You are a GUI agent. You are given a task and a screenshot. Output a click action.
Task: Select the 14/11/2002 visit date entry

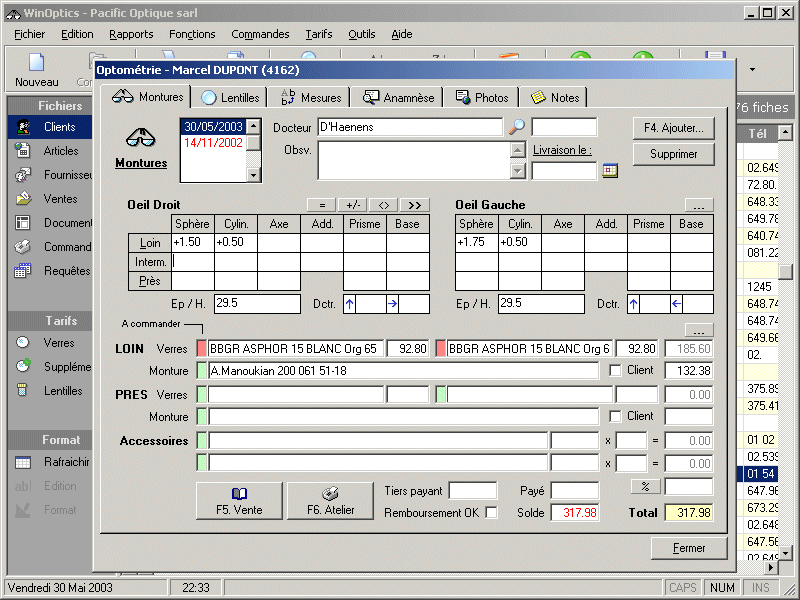coord(212,143)
